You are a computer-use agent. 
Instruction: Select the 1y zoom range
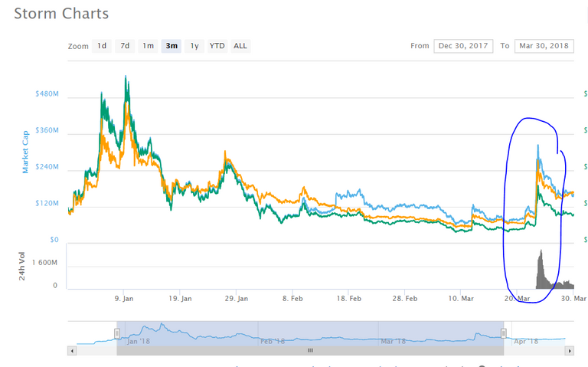coord(194,46)
